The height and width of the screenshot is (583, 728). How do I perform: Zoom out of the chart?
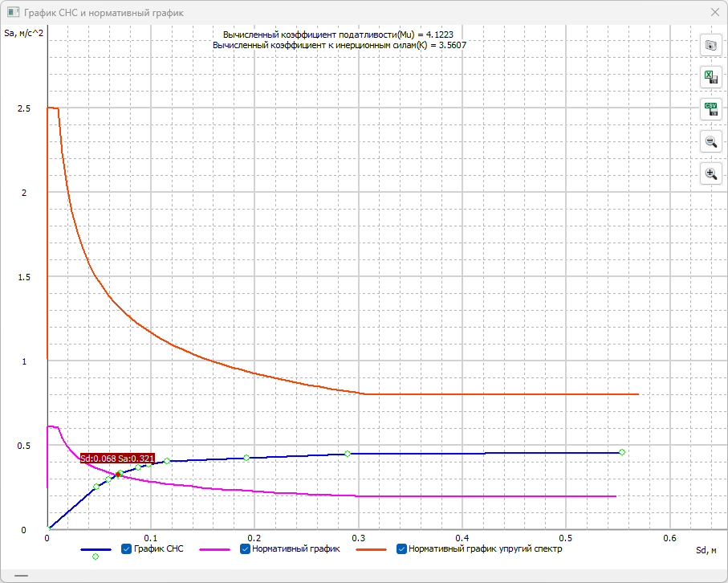(x=710, y=141)
